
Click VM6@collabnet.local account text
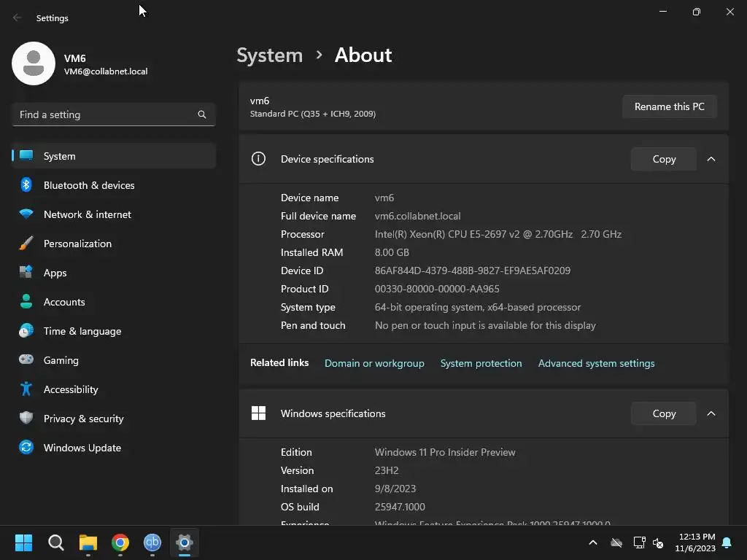click(x=106, y=71)
